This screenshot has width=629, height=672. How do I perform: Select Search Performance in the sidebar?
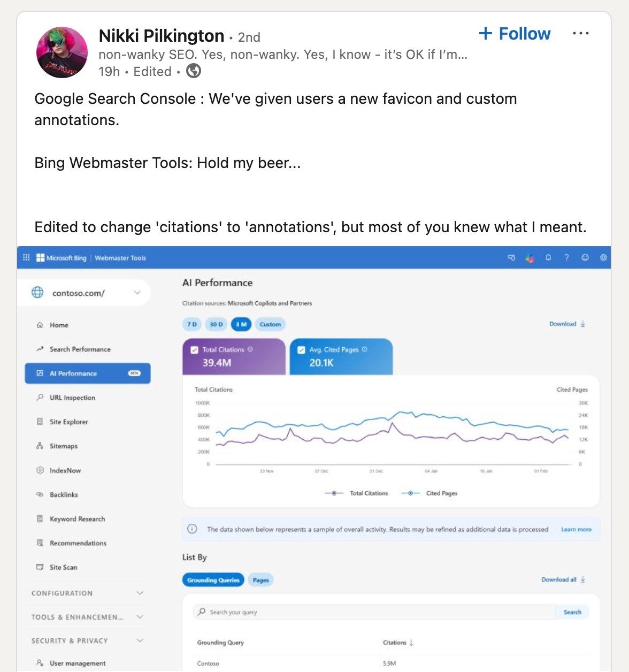tap(79, 349)
